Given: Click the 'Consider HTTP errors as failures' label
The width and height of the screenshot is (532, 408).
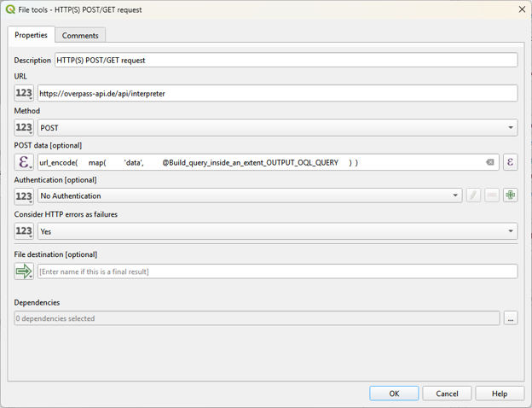Looking at the screenshot, I should pos(66,214).
